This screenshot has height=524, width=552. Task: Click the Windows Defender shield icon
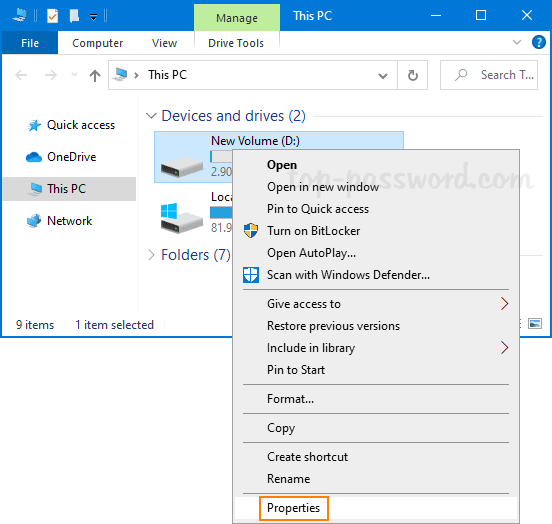pyautogui.click(x=251, y=275)
